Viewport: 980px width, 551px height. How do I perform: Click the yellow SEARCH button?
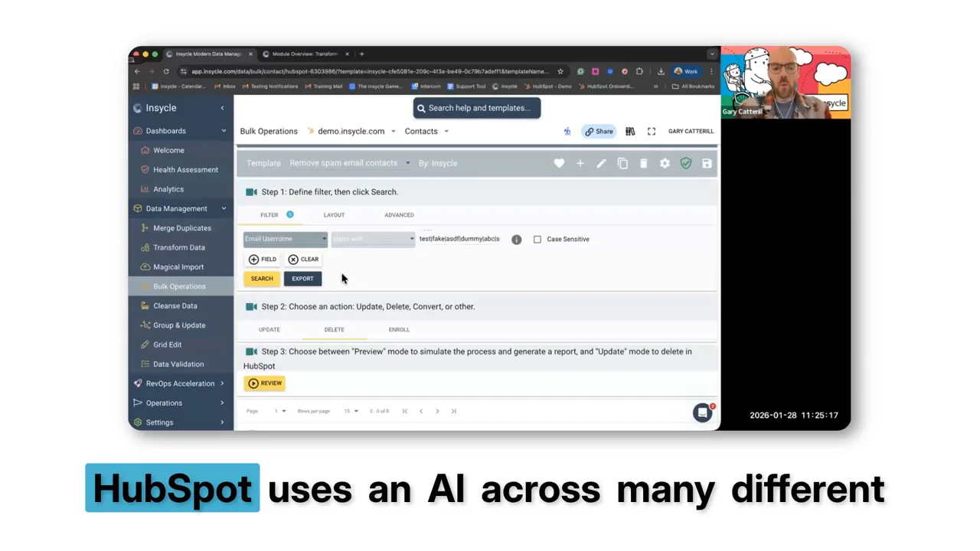(262, 279)
